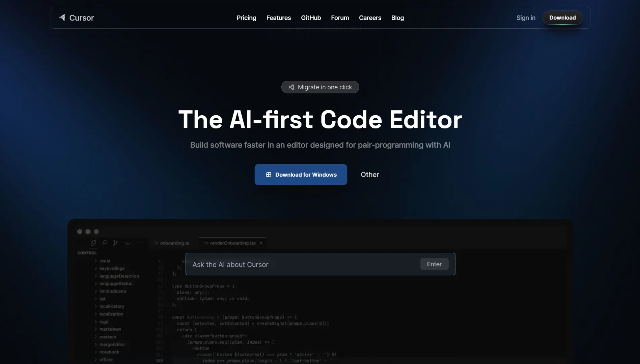Image resolution: width=640 pixels, height=364 pixels.
Task: Expand the limitIndicator folder
Action: point(110,291)
